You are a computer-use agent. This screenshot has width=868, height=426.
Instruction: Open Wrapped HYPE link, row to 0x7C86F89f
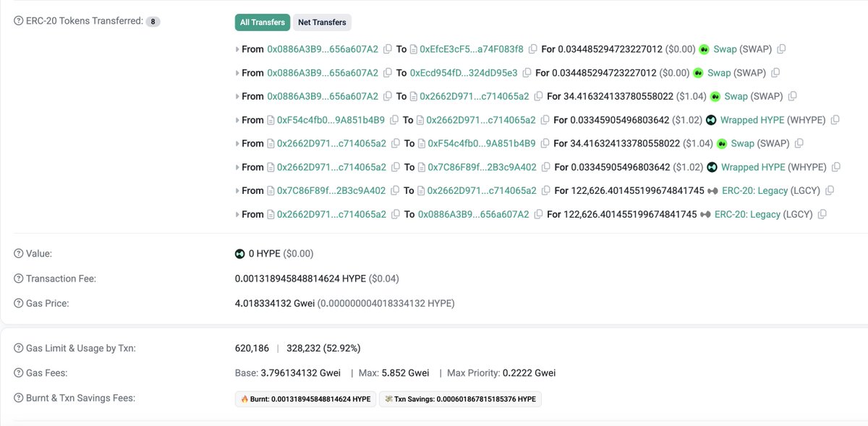753,167
